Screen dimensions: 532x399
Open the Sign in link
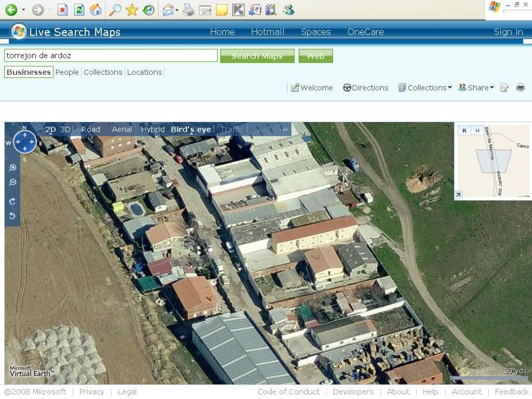point(508,32)
